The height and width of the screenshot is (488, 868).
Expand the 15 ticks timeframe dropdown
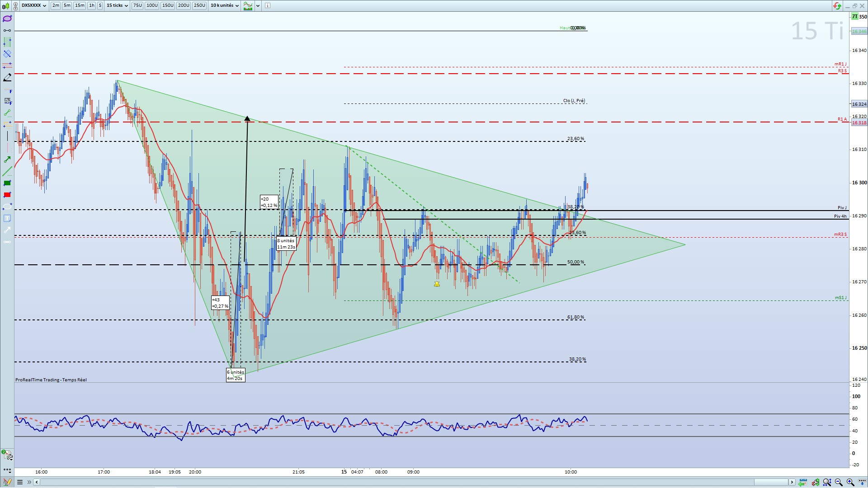tap(118, 5)
